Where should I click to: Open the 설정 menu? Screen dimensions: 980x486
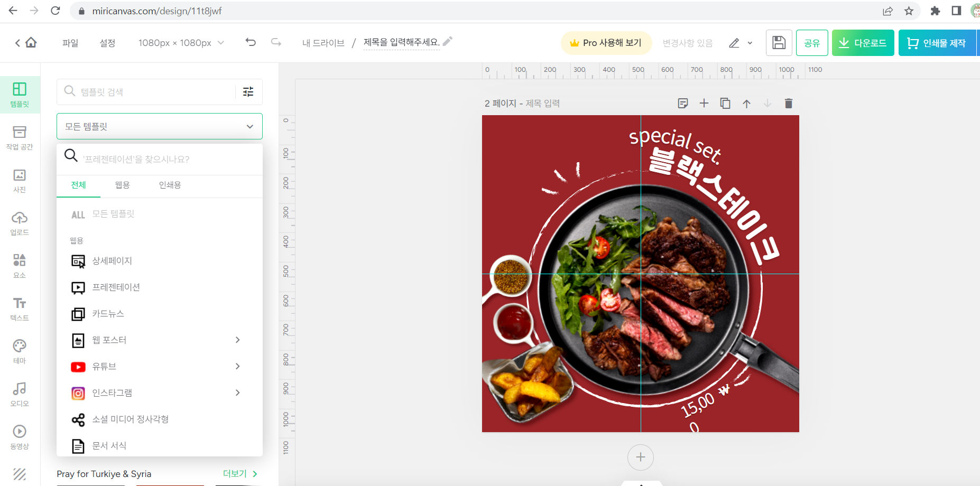(107, 43)
